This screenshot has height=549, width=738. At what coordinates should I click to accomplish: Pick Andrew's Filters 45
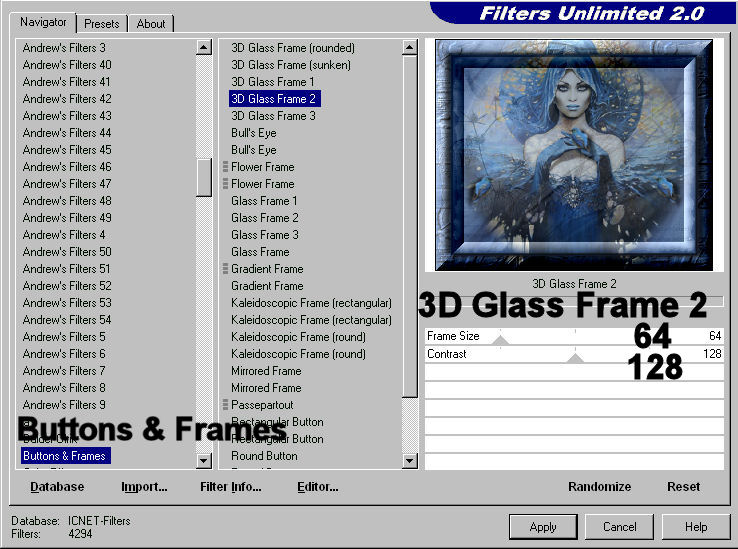[67, 150]
